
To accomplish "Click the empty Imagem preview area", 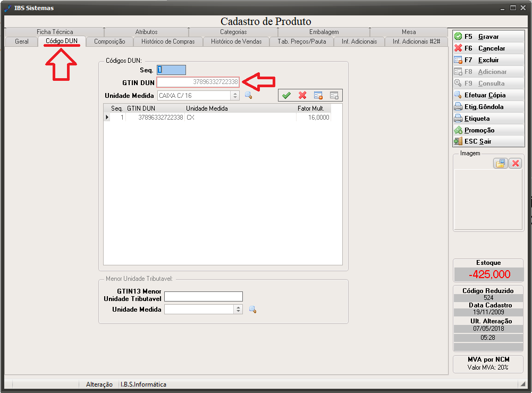I will pyautogui.click(x=488, y=199).
